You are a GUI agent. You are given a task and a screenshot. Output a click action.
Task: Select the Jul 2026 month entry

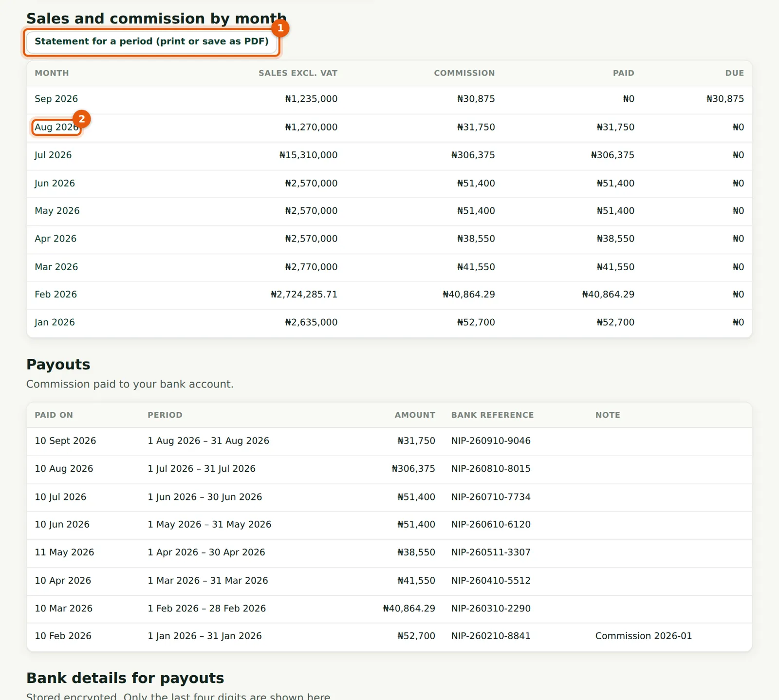pyautogui.click(x=53, y=155)
